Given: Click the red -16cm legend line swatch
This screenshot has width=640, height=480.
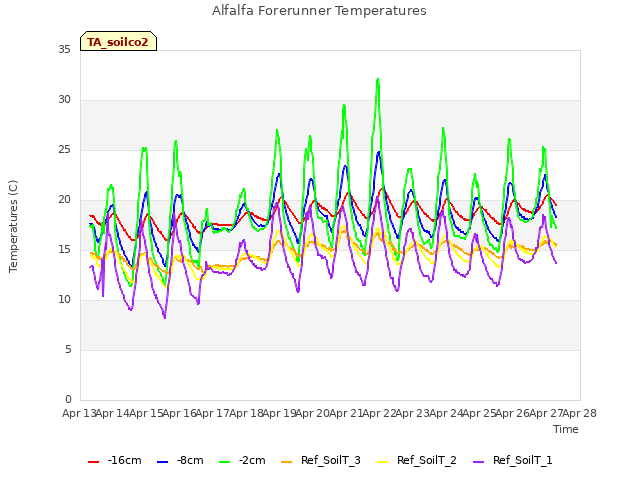Looking at the screenshot, I should tap(93, 462).
